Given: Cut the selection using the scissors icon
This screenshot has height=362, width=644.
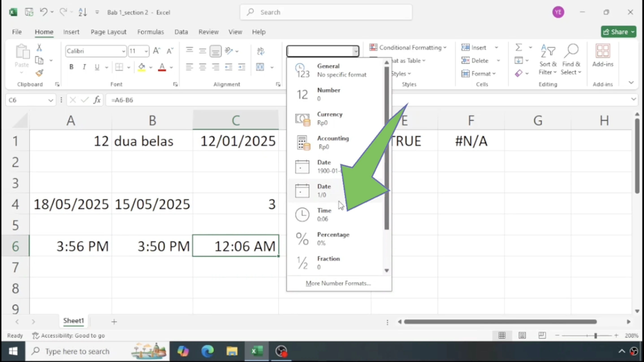Looking at the screenshot, I should [39, 47].
